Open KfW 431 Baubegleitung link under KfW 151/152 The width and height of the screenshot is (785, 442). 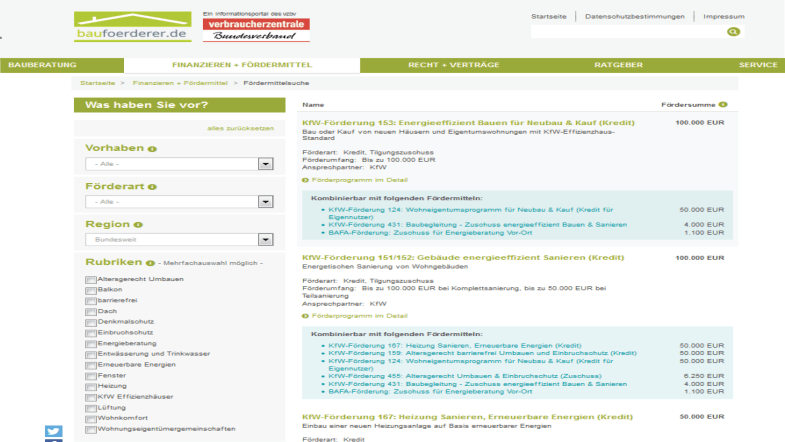pyautogui.click(x=478, y=384)
